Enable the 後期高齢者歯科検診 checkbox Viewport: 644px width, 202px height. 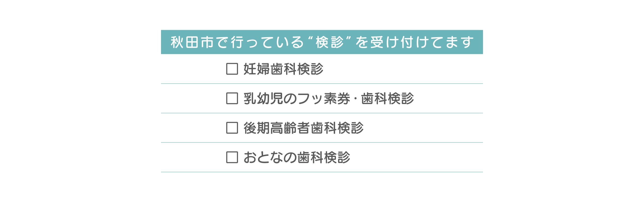(x=232, y=128)
